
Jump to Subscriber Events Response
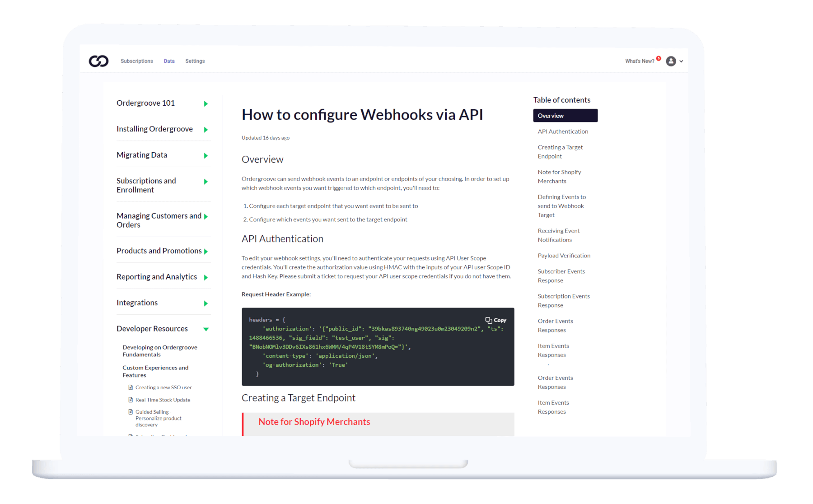[x=561, y=276]
